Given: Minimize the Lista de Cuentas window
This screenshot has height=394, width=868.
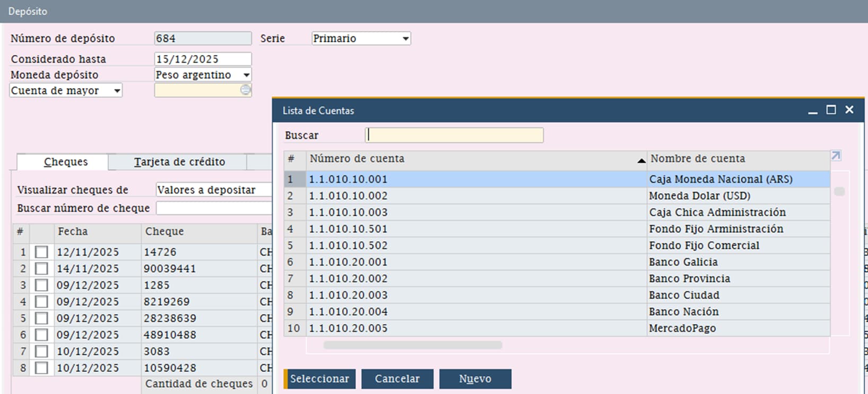Looking at the screenshot, I should tap(812, 110).
